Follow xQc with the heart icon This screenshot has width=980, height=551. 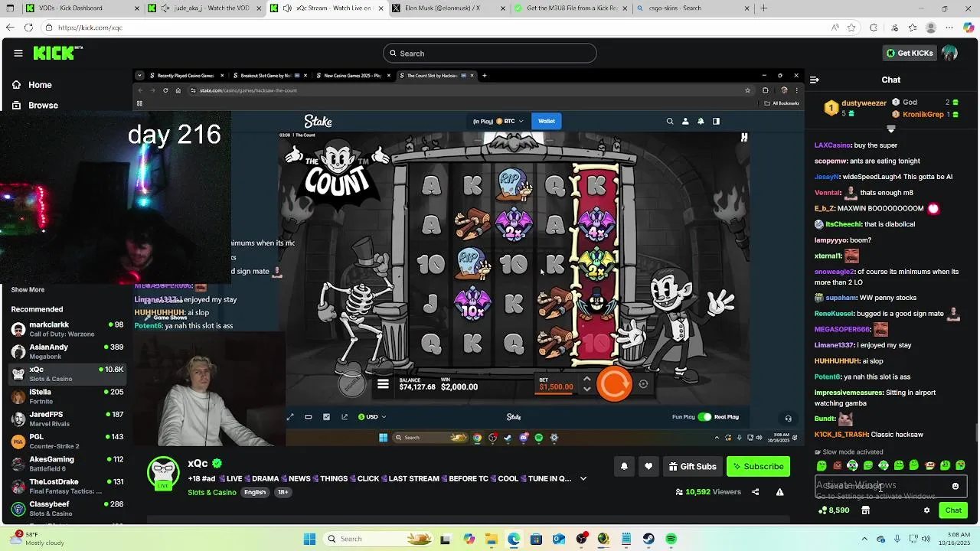(x=648, y=466)
